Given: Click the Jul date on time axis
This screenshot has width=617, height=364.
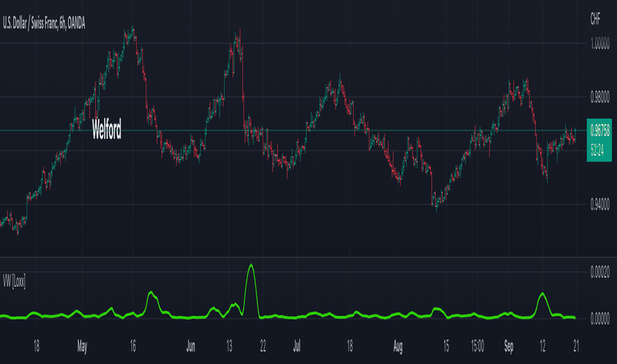Looking at the screenshot, I should tap(297, 346).
